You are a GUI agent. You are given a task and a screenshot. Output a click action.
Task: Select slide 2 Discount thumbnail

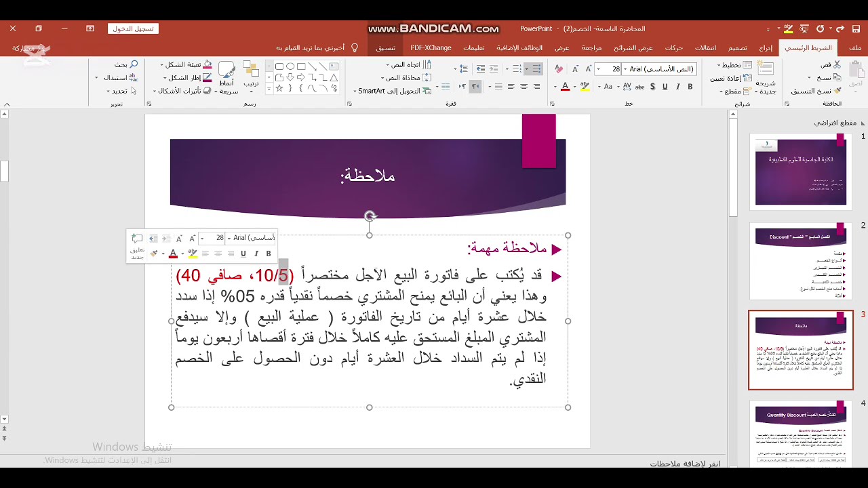coord(801,262)
